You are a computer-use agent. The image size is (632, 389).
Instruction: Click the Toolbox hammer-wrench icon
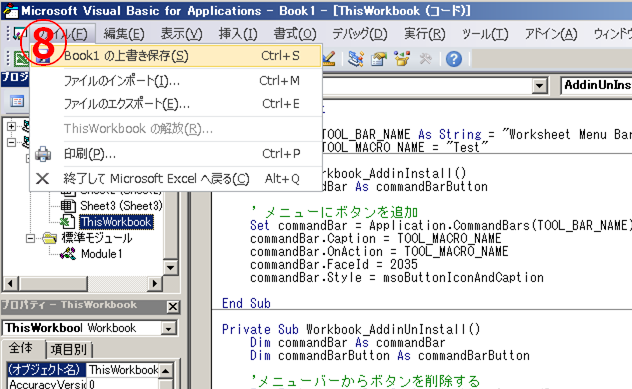(425, 59)
